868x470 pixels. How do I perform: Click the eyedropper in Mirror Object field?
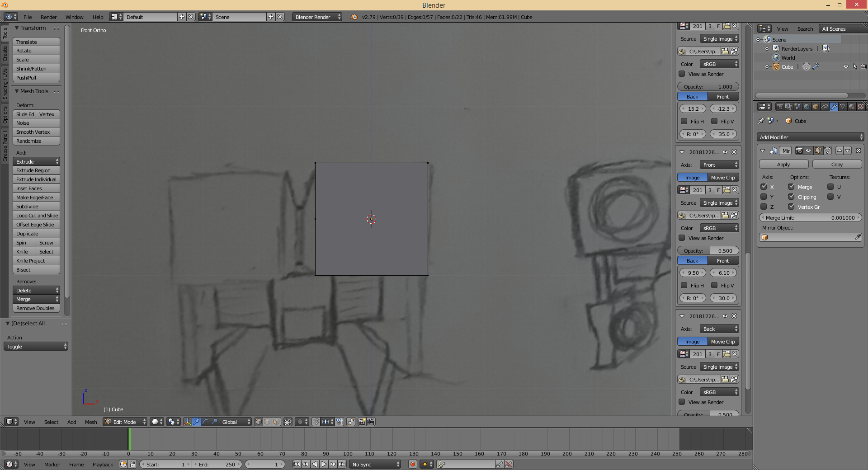click(858, 237)
